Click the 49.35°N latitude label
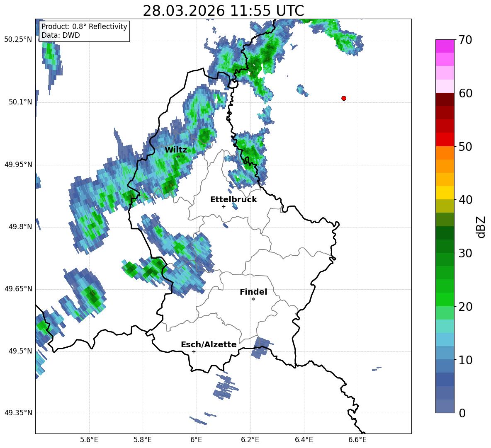Screen dimensions: 491x448 18,413
